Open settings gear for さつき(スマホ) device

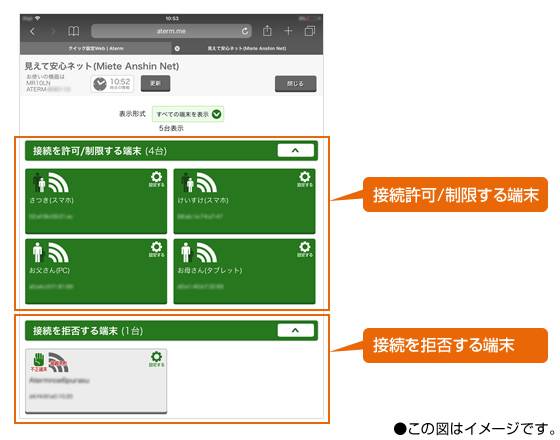[x=156, y=179]
